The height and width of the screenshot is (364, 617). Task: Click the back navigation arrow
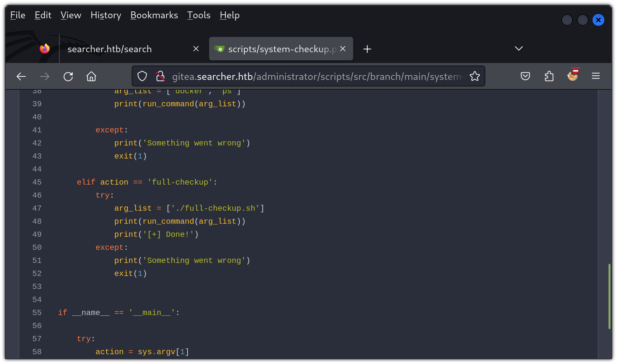(21, 76)
